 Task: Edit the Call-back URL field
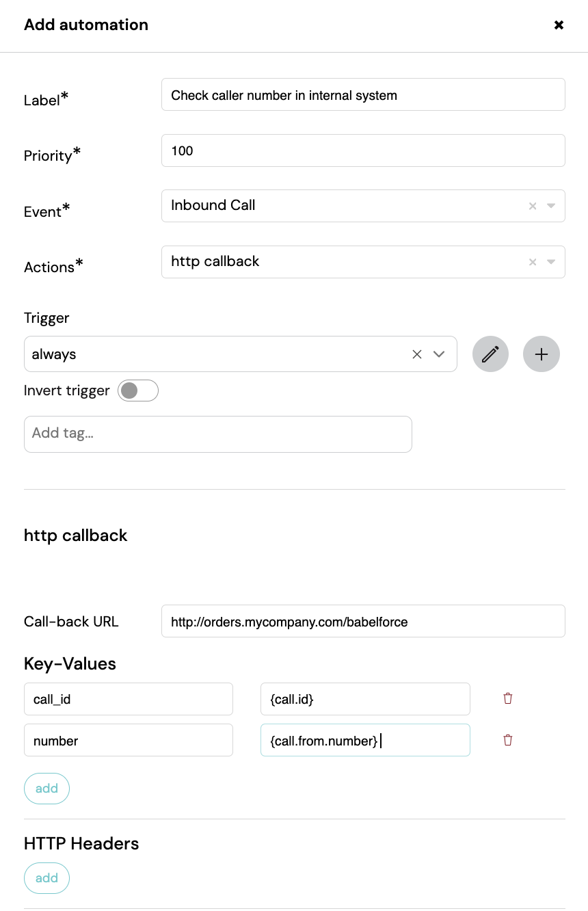point(363,621)
